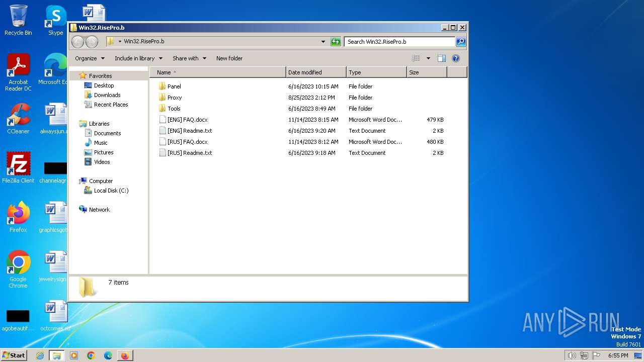The height and width of the screenshot is (362, 644).
Task: Expand the address bar history dropdown arrow
Action: [323, 42]
